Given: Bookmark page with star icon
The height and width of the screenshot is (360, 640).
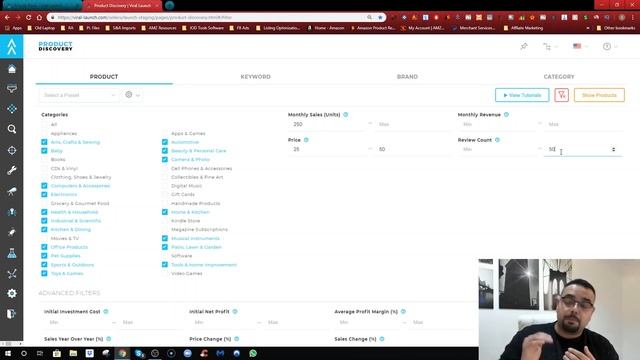Looking at the screenshot, I should tap(380, 18).
